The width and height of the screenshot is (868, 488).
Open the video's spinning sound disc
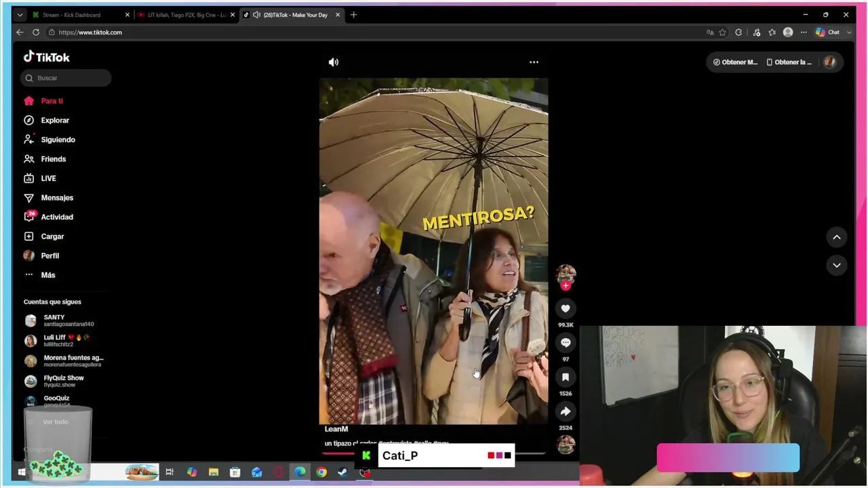pyautogui.click(x=566, y=445)
